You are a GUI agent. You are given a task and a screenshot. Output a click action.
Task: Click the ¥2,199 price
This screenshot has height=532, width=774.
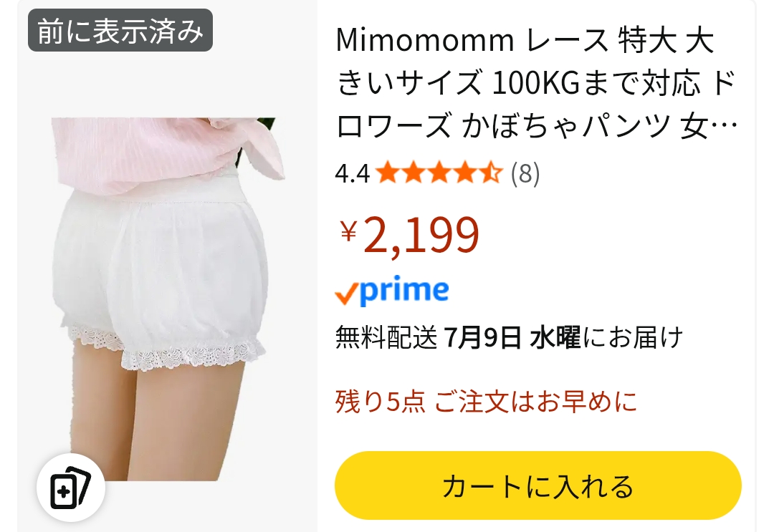(410, 235)
